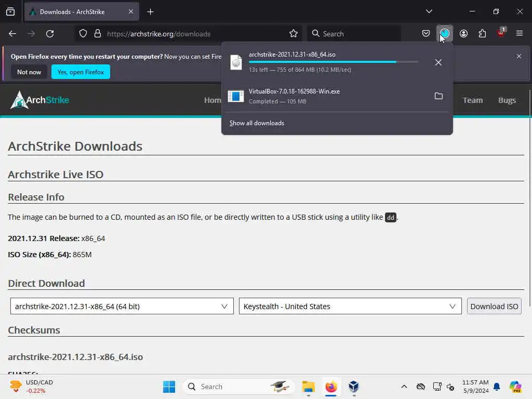Open the Copilot preview icon
The width and height of the screenshot is (532, 399).
[515, 387]
